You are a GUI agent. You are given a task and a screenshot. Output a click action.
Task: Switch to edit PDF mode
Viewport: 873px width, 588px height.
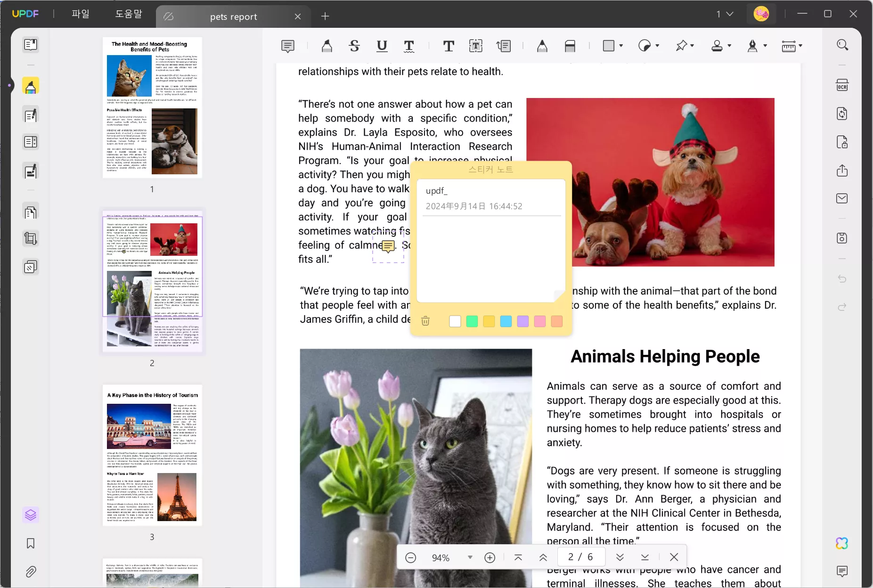(x=31, y=115)
